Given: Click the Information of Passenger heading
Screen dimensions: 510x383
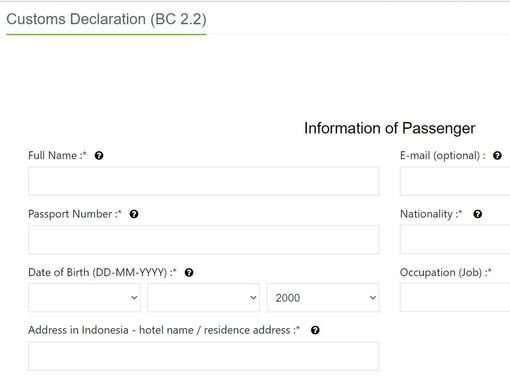Looking at the screenshot, I should pyautogui.click(x=390, y=128).
